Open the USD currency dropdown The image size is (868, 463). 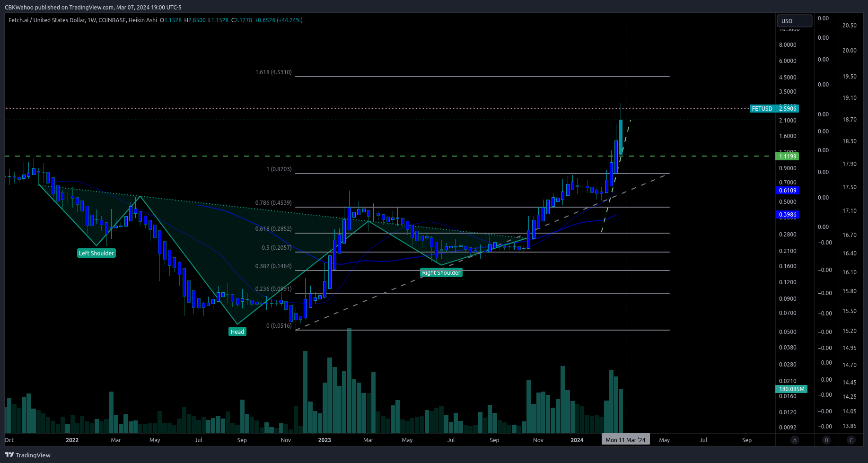pos(794,21)
